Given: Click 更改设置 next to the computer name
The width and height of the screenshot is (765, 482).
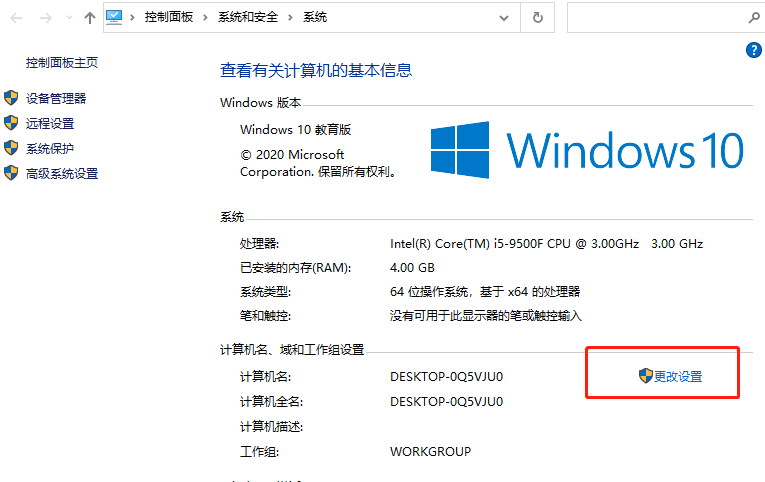Looking at the screenshot, I should coord(677,376).
